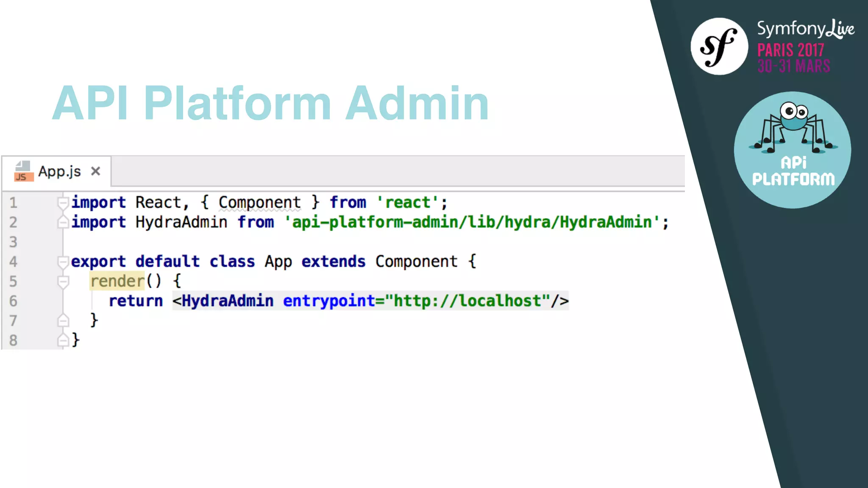Click the fold end marker on line 8

pyautogui.click(x=63, y=340)
